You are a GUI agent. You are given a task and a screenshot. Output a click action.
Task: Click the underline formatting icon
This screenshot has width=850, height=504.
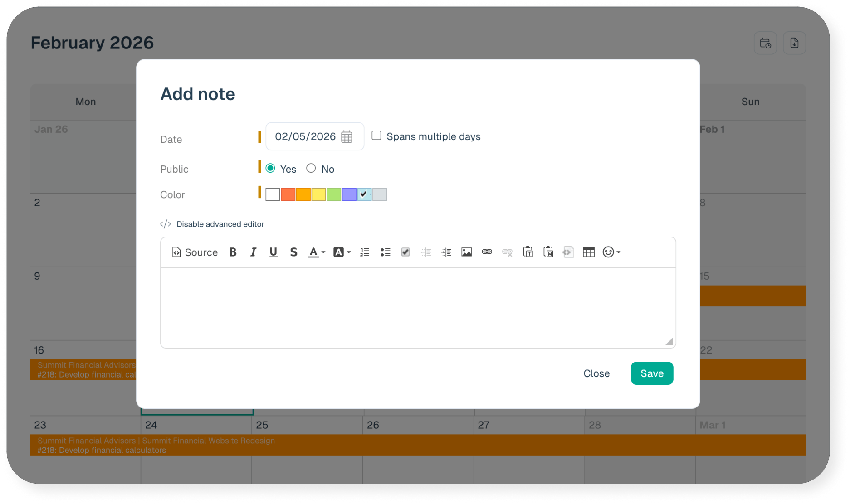point(273,252)
